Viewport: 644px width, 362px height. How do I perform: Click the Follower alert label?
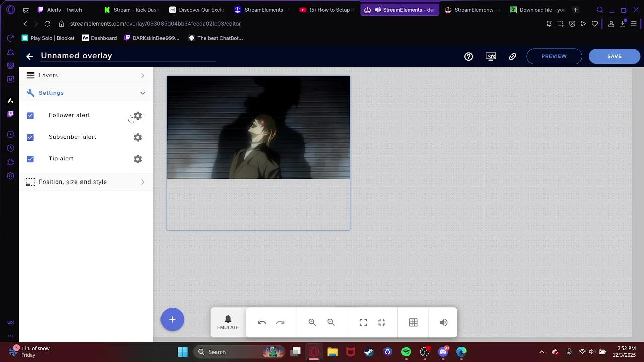click(x=69, y=115)
